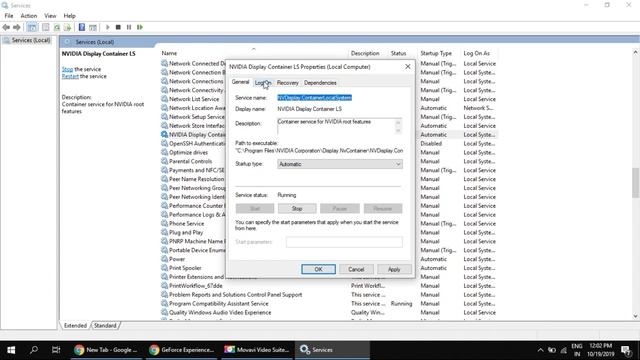Click the gear icon beside Network List Service
Image resolution: width=640 pixels, height=360 pixels.
point(164,99)
